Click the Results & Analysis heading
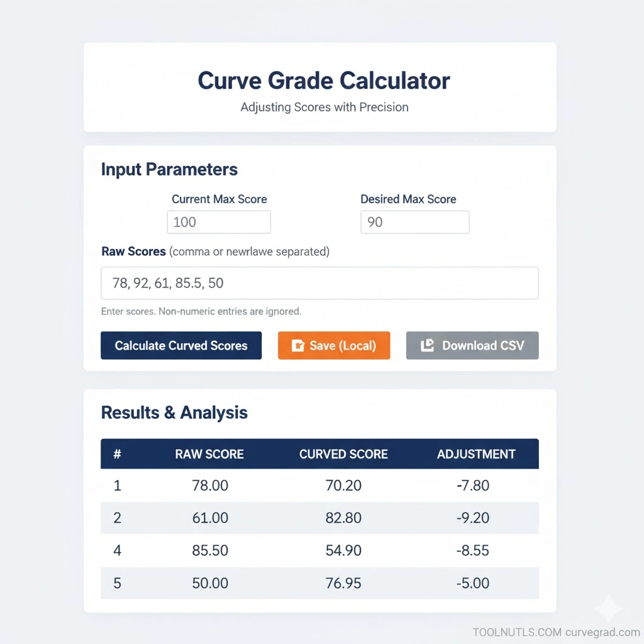The width and height of the screenshot is (644, 644). pyautogui.click(x=174, y=413)
